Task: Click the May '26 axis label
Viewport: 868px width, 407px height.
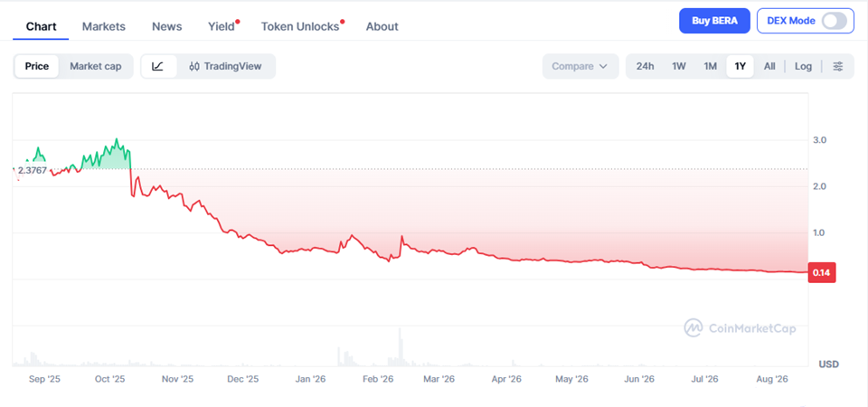Action: tap(571, 379)
